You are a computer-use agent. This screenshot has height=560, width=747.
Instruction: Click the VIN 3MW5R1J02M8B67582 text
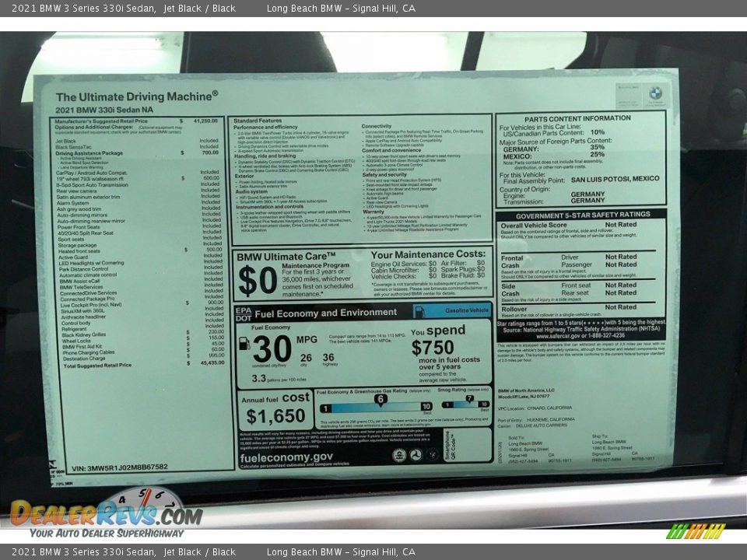click(120, 467)
